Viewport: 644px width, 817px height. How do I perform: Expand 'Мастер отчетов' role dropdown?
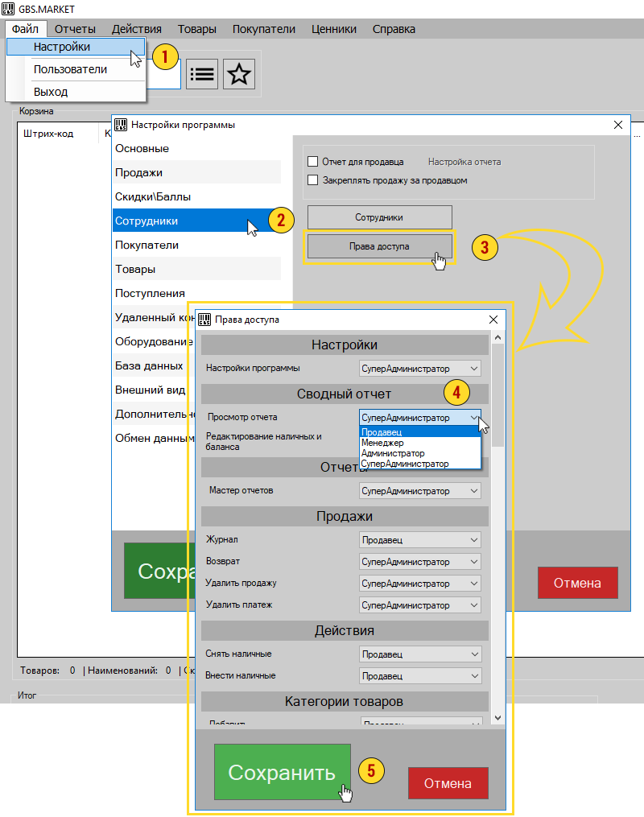420,491
